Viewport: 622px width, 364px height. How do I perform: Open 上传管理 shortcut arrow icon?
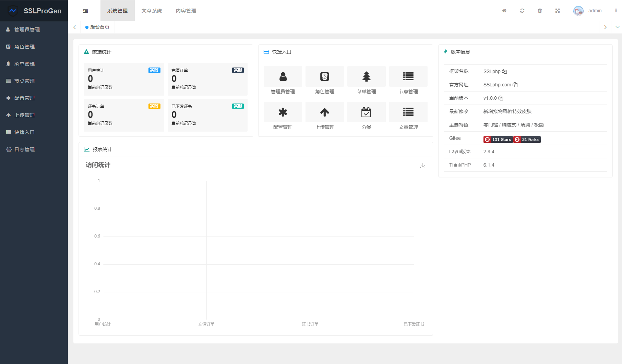[324, 112]
